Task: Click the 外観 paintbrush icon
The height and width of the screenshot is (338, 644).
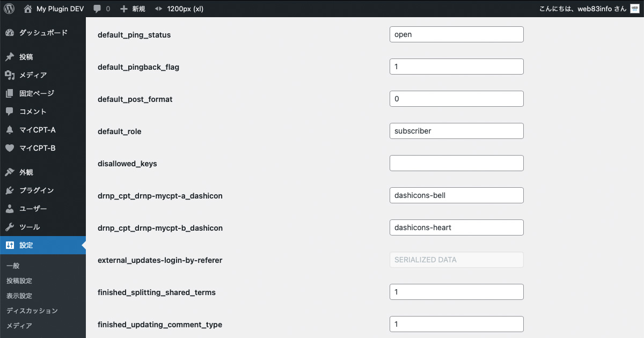Action: pos(10,172)
